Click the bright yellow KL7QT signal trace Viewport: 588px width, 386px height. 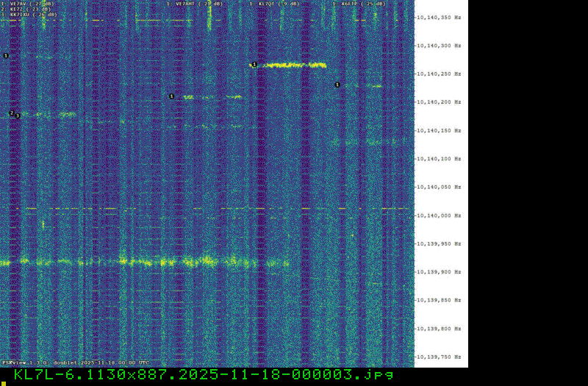click(x=294, y=65)
